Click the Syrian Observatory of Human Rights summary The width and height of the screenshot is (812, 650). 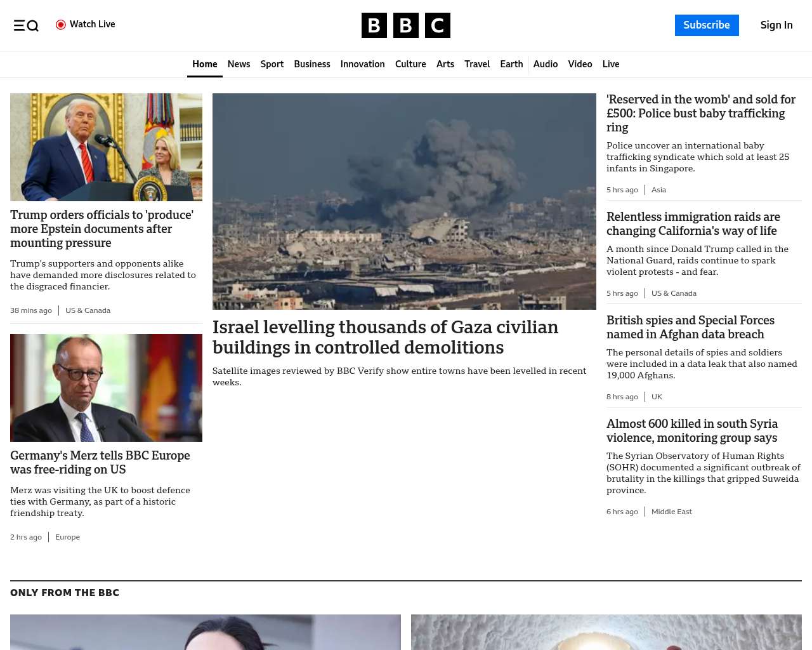(x=704, y=473)
